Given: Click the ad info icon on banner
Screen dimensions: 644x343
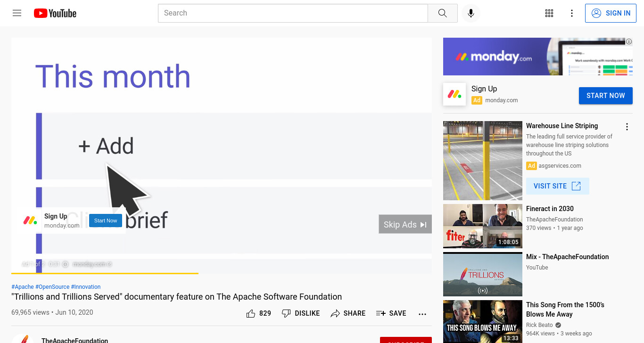Looking at the screenshot, I should point(629,41).
